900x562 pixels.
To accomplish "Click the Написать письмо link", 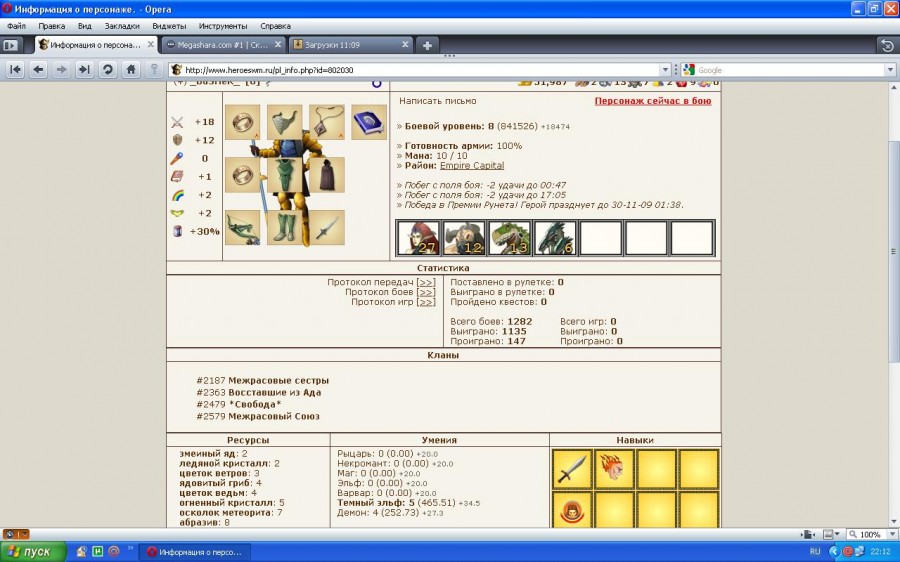I will (x=437, y=100).
